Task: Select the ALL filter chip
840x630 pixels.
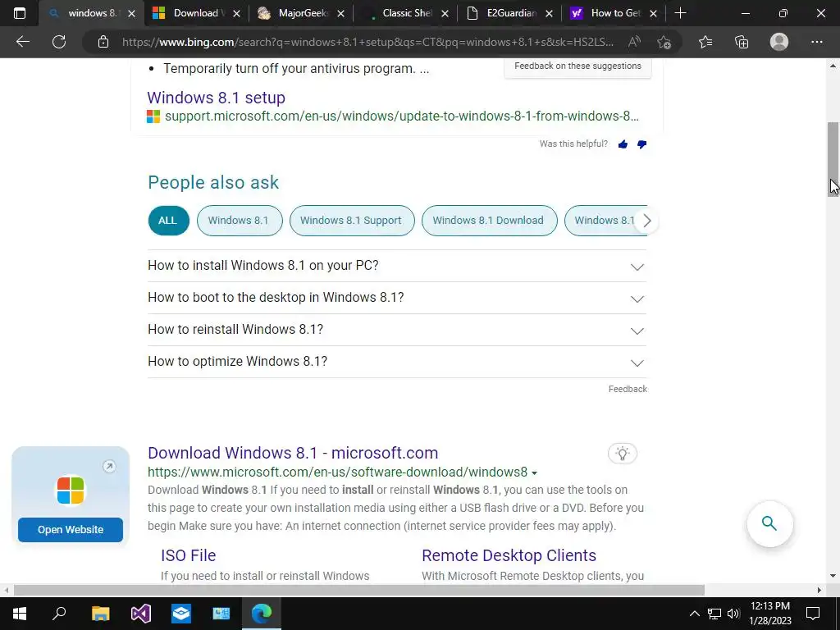Action: pyautogui.click(x=168, y=221)
